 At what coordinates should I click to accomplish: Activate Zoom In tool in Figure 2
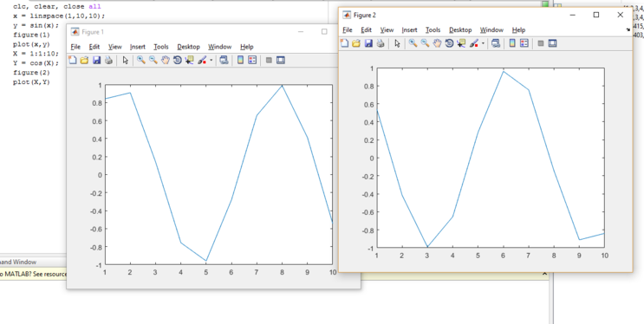413,43
